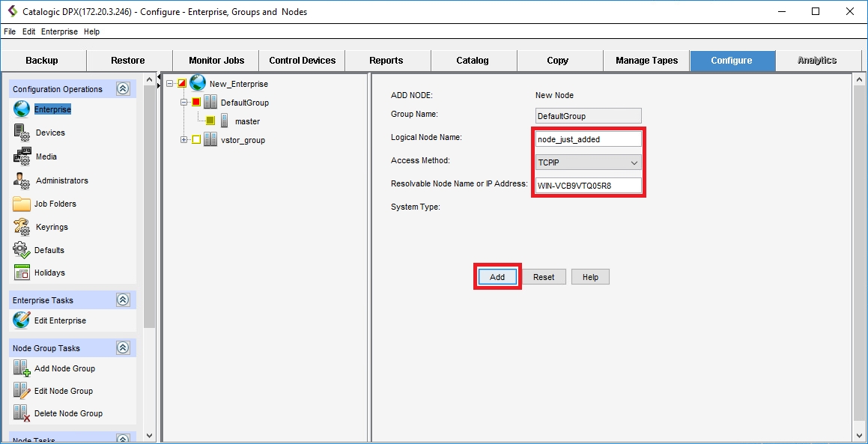This screenshot has height=444, width=868.
Task: Open the Holidays calendar icon
Action: pyautogui.click(x=22, y=273)
